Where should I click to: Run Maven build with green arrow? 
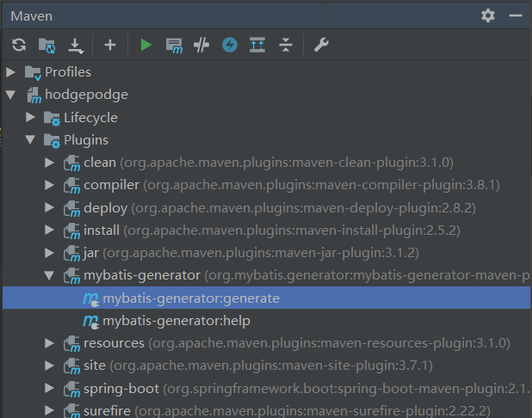(x=145, y=45)
